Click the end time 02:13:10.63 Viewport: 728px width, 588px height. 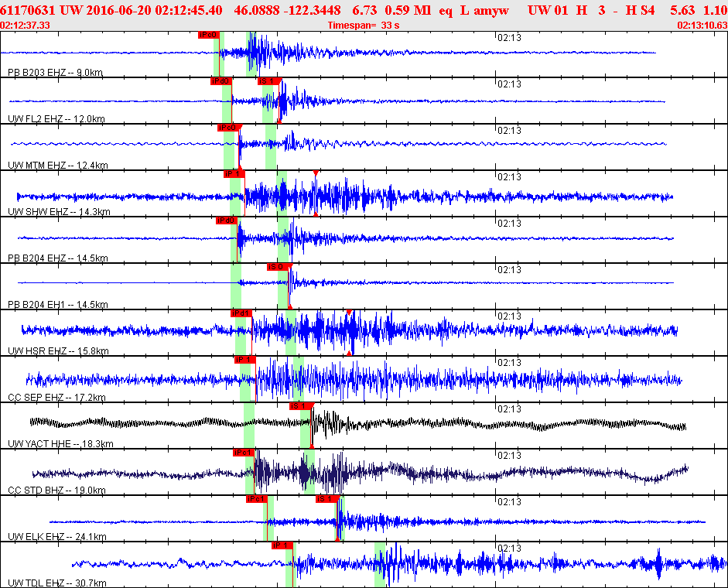702,26
